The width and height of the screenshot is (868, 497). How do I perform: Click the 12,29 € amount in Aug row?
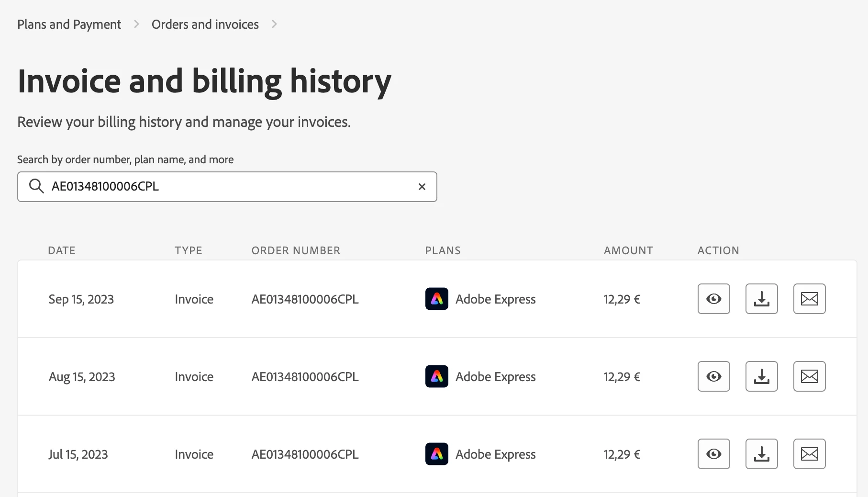622,377
